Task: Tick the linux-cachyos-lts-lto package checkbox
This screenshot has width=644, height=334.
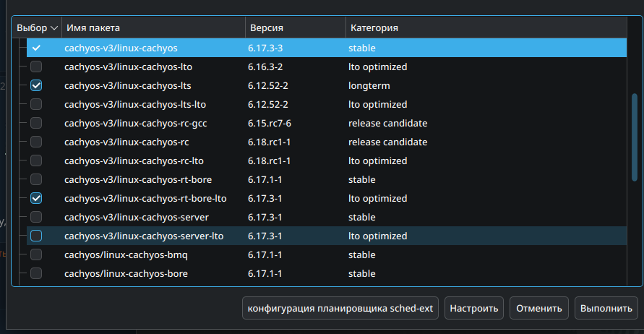Action: [x=36, y=104]
